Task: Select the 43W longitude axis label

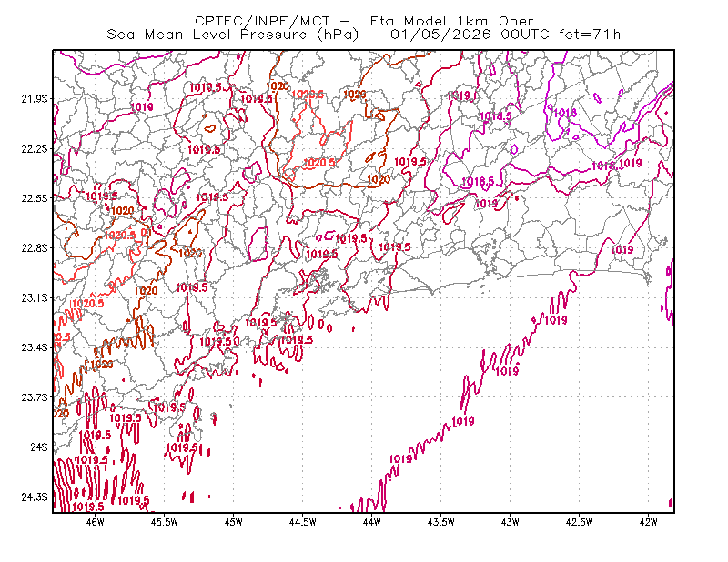Action: click(x=511, y=522)
